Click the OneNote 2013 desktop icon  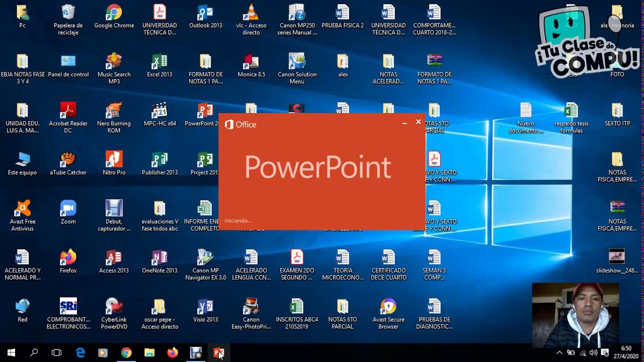pyautogui.click(x=159, y=261)
